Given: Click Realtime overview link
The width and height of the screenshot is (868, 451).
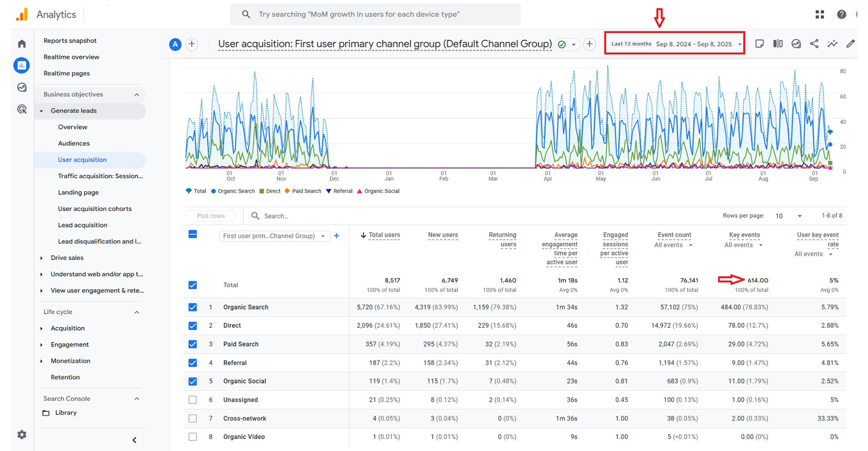Looking at the screenshot, I should click(71, 57).
